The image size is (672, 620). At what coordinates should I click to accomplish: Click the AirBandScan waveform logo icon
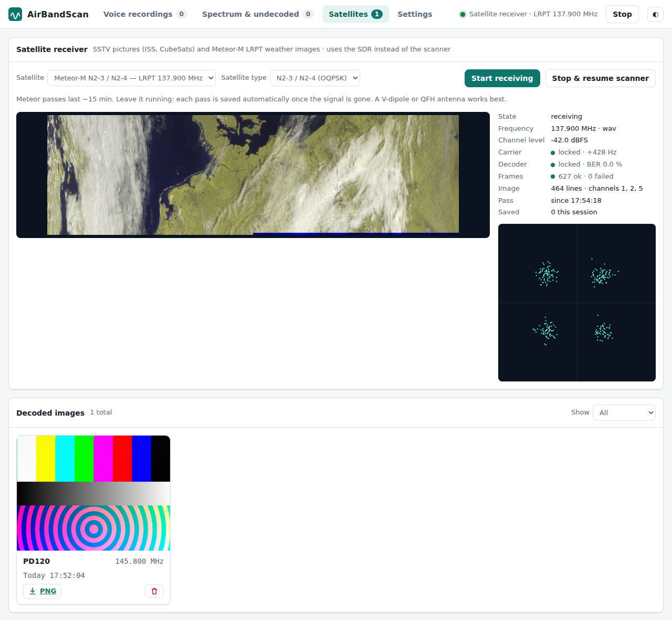(15, 14)
